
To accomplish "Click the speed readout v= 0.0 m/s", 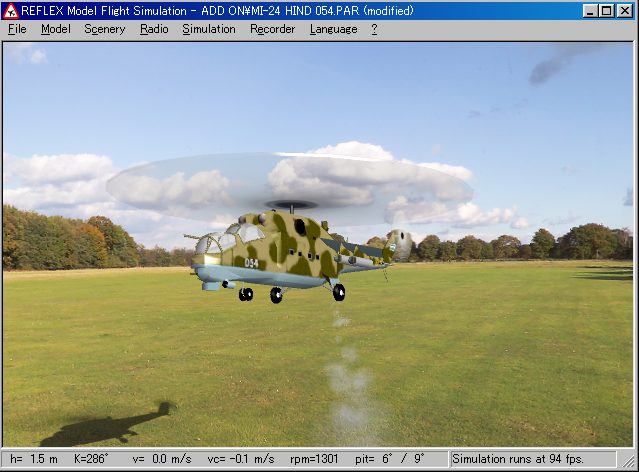I will click(162, 459).
